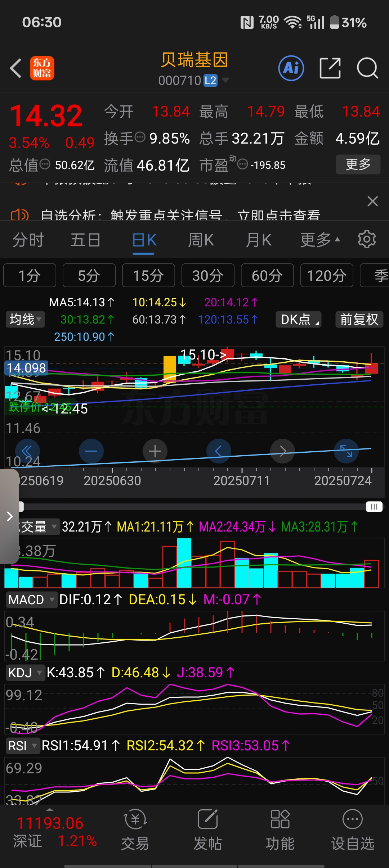
Task: Open 均线 indicator dropdown
Action: 25,320
